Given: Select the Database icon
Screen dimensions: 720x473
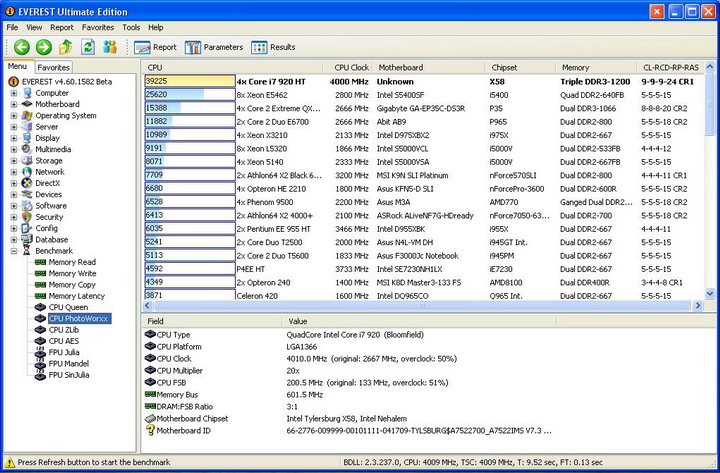Looking at the screenshot, I should (27, 239).
